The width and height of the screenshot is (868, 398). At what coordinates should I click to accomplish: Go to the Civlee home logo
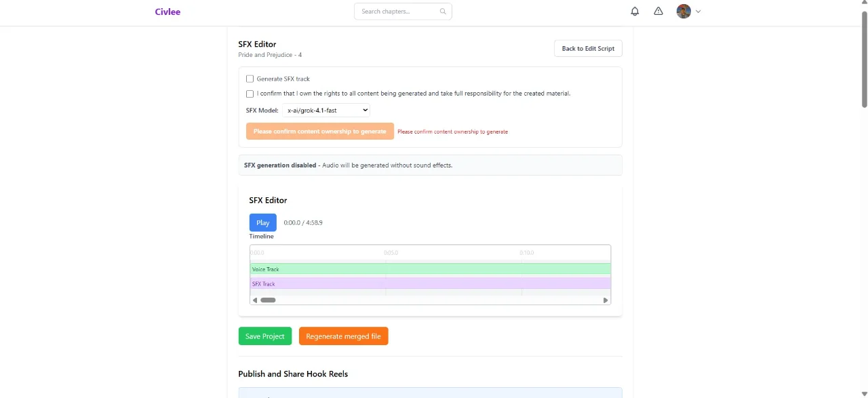(167, 12)
